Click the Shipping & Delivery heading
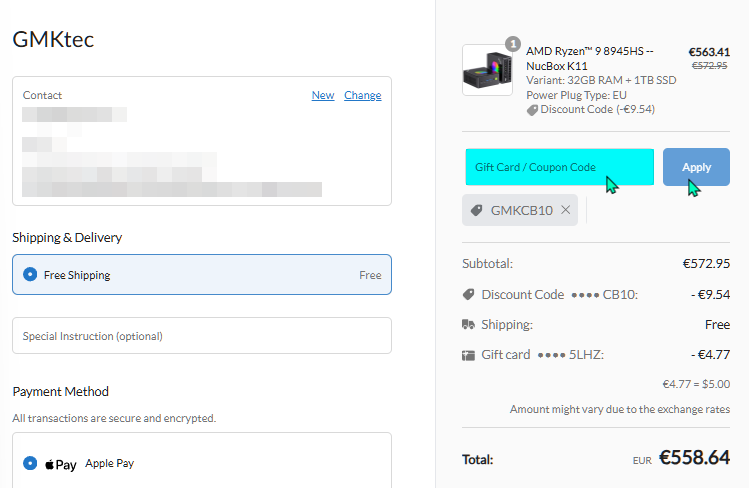Viewport: 749px width, 488px height. (x=67, y=237)
